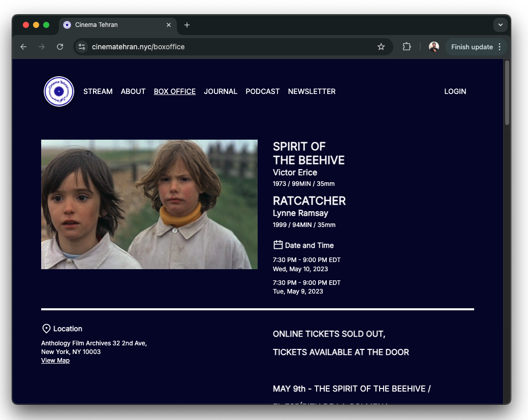
Task: Click the browser forward arrow
Action: (x=42, y=47)
